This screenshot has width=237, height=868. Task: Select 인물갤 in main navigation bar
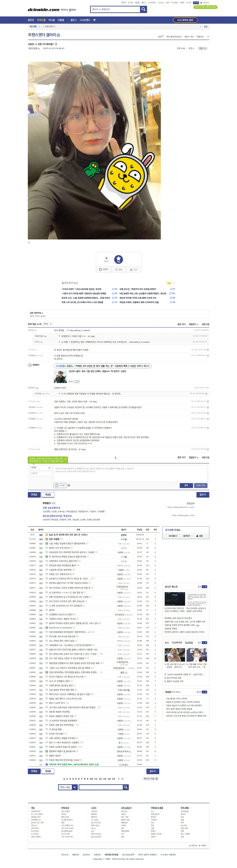[61, 20]
